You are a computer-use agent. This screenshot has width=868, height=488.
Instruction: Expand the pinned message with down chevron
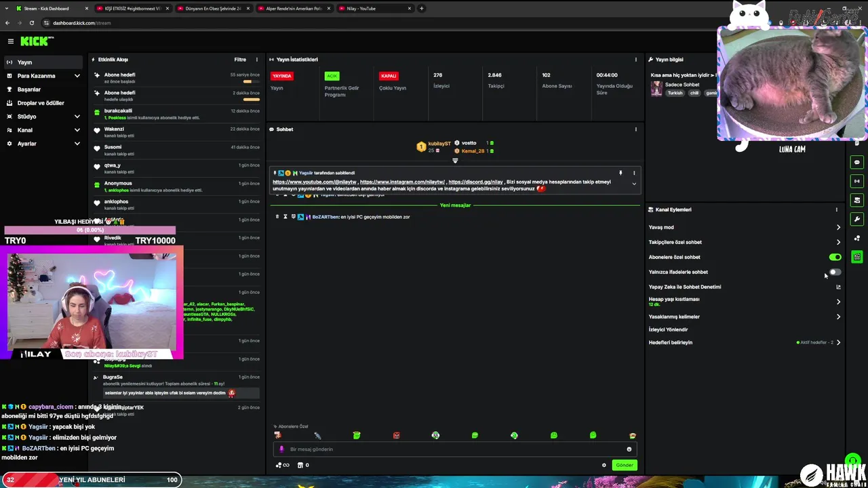(634, 184)
